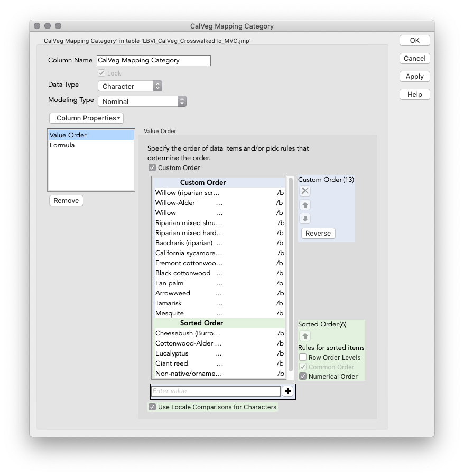Uncheck the Custom Order checkbox
The width and height of the screenshot is (464, 476).
pos(152,167)
